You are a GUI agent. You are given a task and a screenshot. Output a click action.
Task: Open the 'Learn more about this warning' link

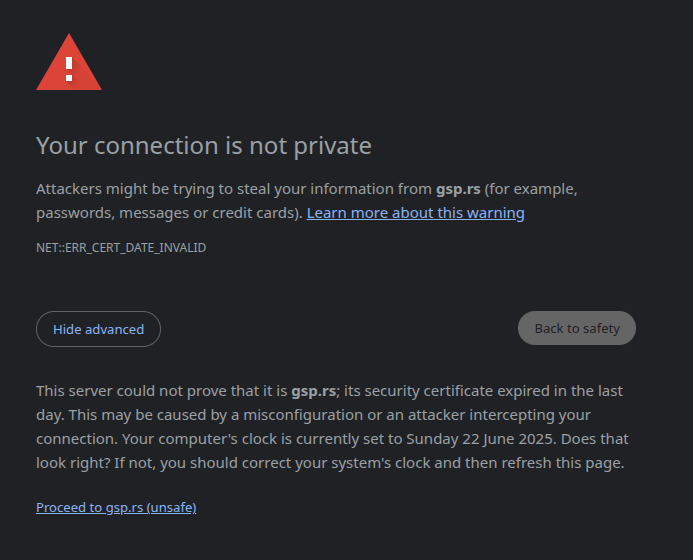coord(415,213)
